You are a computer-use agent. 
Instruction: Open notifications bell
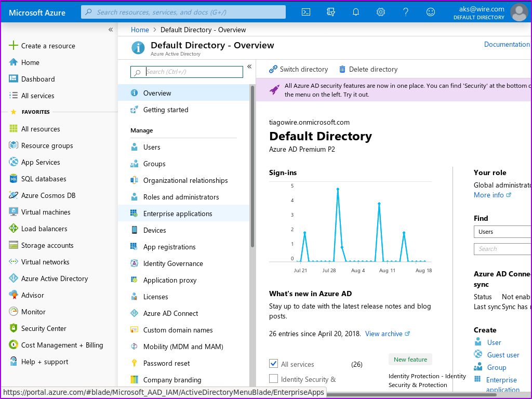pyautogui.click(x=355, y=12)
